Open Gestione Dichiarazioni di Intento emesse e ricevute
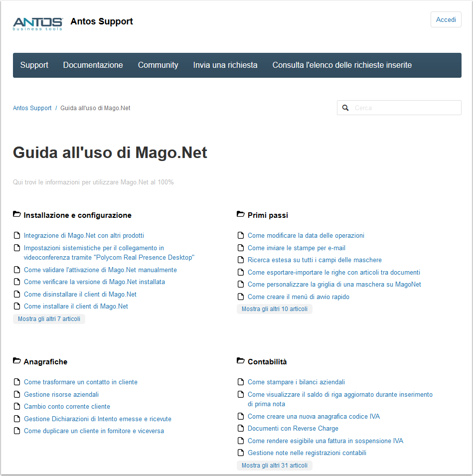 click(x=98, y=419)
